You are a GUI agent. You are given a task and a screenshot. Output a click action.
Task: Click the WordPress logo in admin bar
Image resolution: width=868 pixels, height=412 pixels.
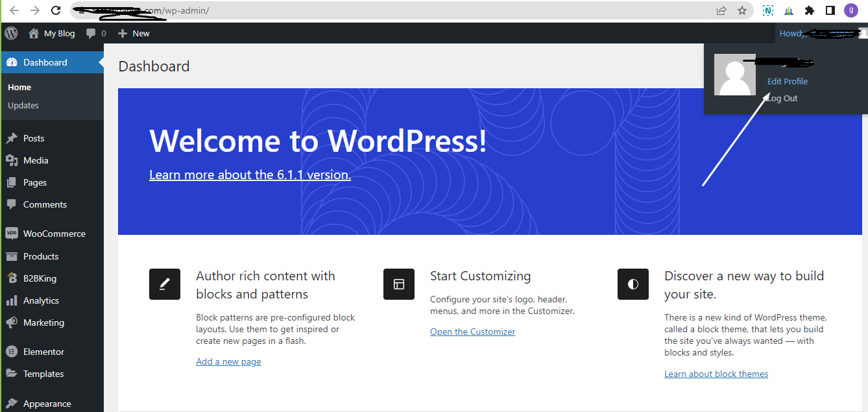tap(11, 33)
